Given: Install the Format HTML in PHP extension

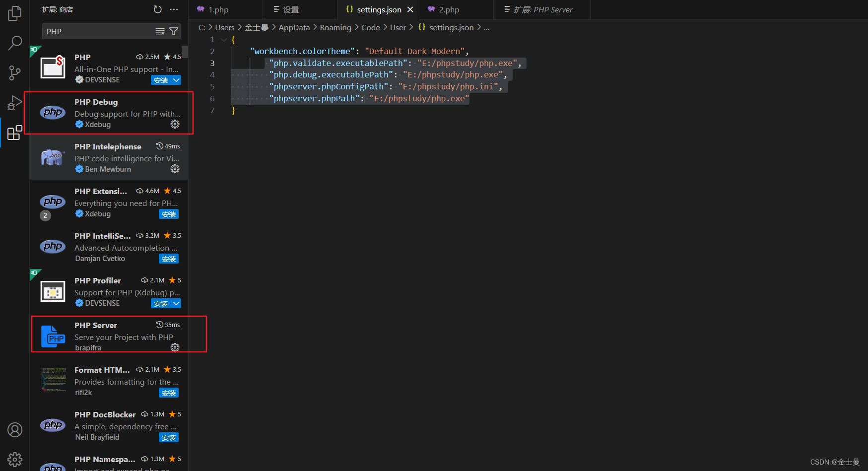Looking at the screenshot, I should [x=169, y=393].
